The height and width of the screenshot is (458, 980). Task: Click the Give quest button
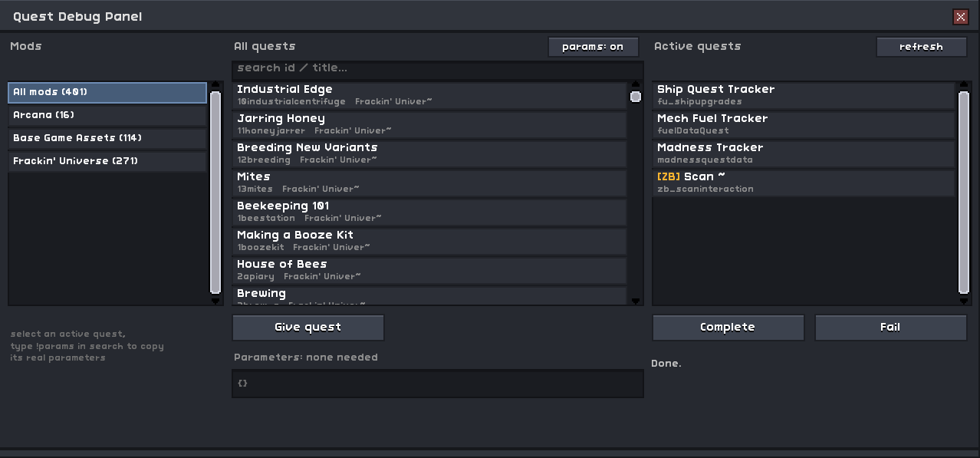(308, 327)
